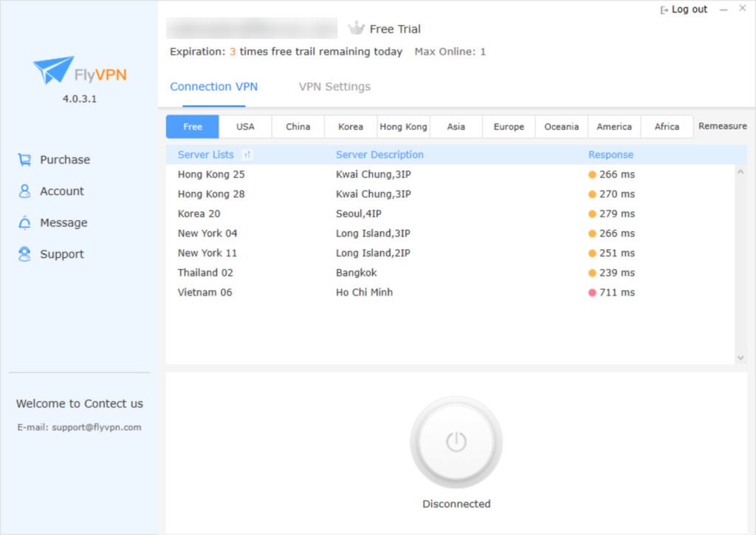Click the server list scroll up arrow

point(740,172)
